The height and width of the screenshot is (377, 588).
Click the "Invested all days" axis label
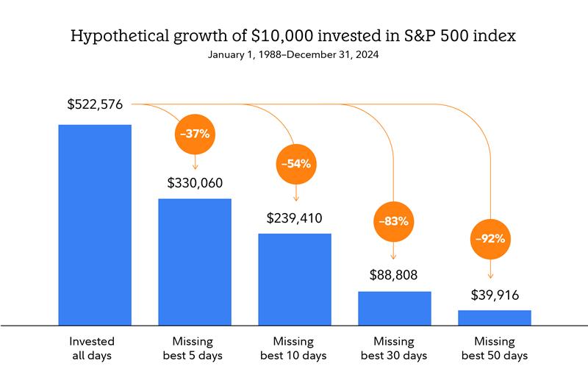(95, 348)
